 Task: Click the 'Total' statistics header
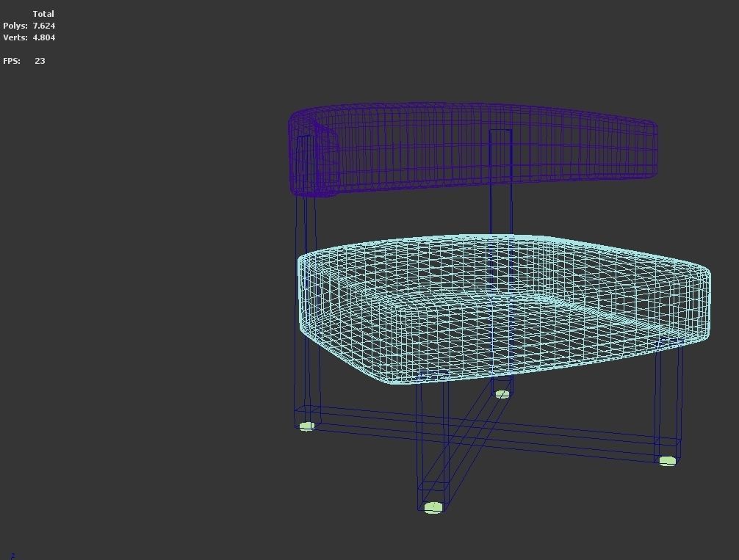(x=43, y=14)
